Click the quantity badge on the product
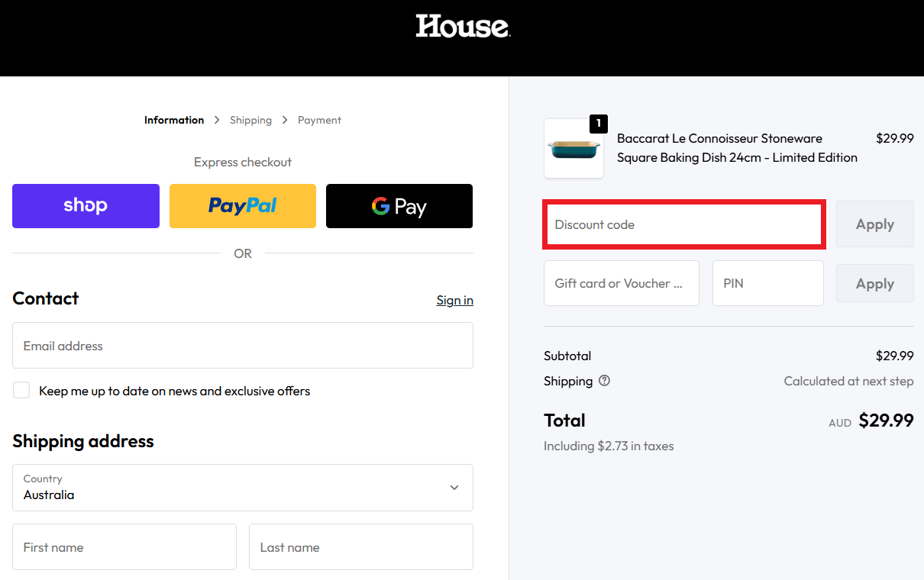 click(x=598, y=123)
